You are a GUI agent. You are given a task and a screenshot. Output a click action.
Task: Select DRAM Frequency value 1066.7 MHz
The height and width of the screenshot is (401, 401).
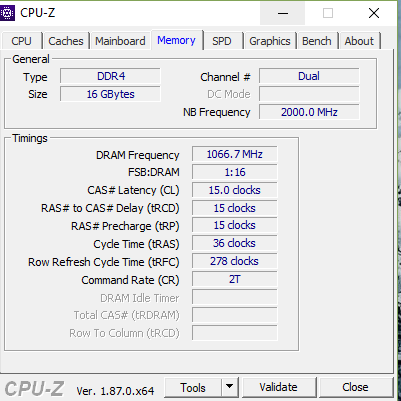[x=235, y=154]
